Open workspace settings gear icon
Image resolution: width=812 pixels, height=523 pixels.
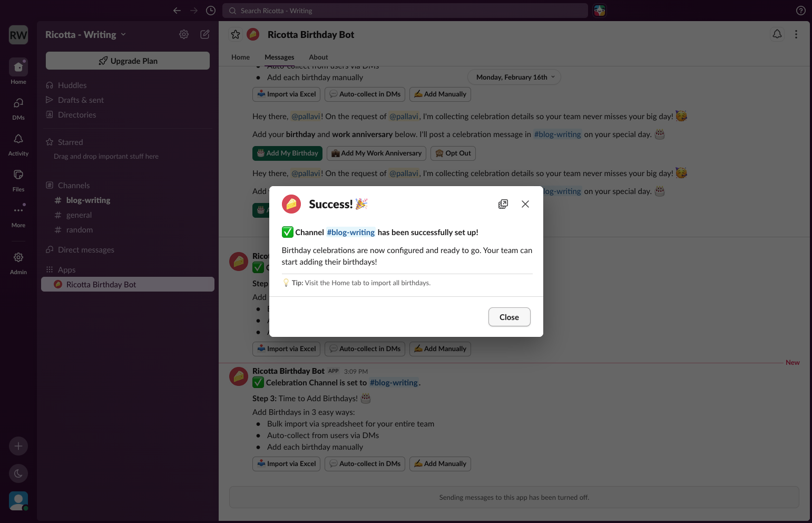pyautogui.click(x=184, y=34)
